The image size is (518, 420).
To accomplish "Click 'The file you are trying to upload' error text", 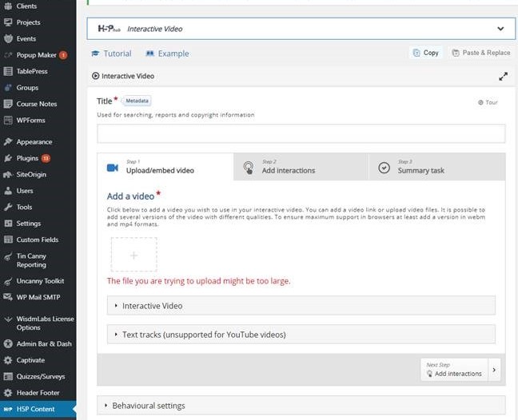I will point(198,281).
